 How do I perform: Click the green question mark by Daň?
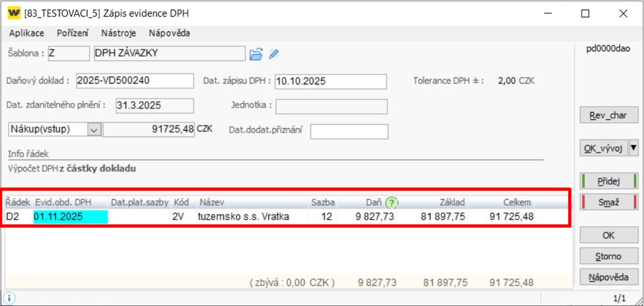[392, 203]
